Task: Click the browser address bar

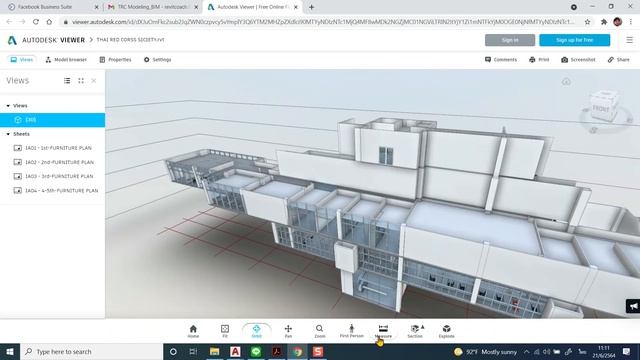Action: (322, 22)
